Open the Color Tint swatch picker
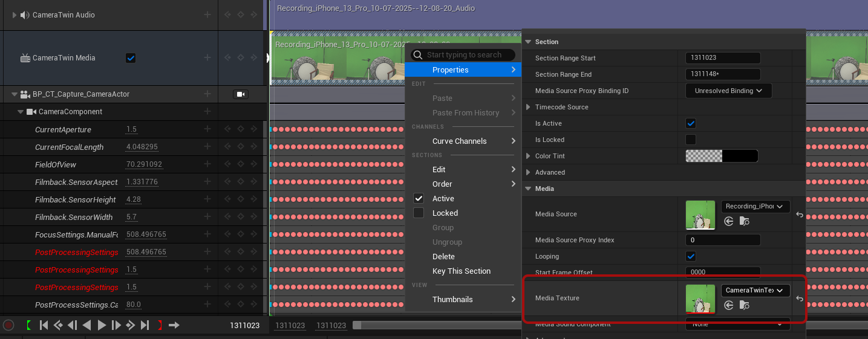The height and width of the screenshot is (339, 868). pos(721,156)
